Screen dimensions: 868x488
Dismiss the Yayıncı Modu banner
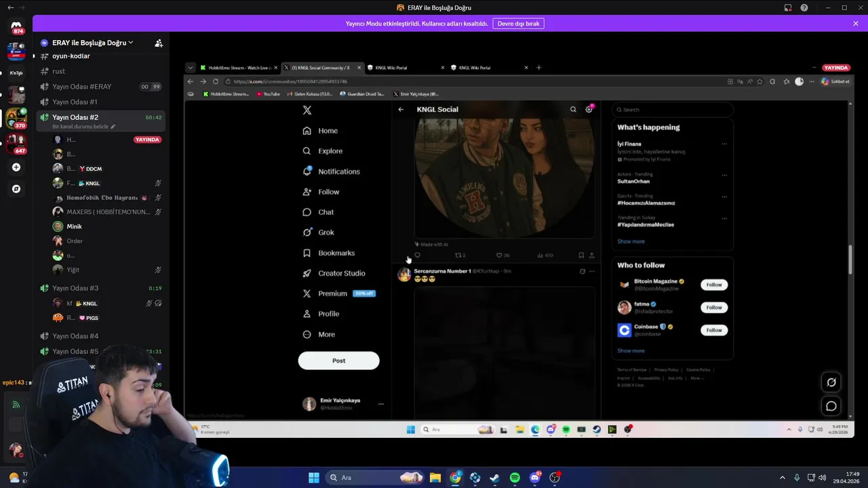856,24
